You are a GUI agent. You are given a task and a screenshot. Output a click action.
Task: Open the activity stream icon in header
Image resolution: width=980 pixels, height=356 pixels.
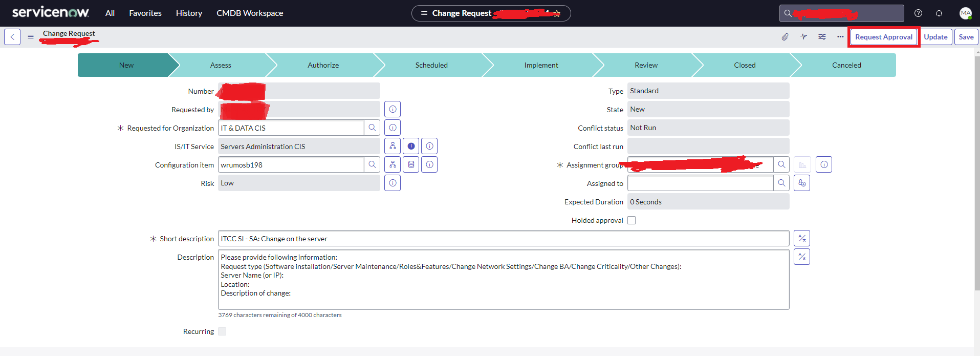pyautogui.click(x=803, y=37)
